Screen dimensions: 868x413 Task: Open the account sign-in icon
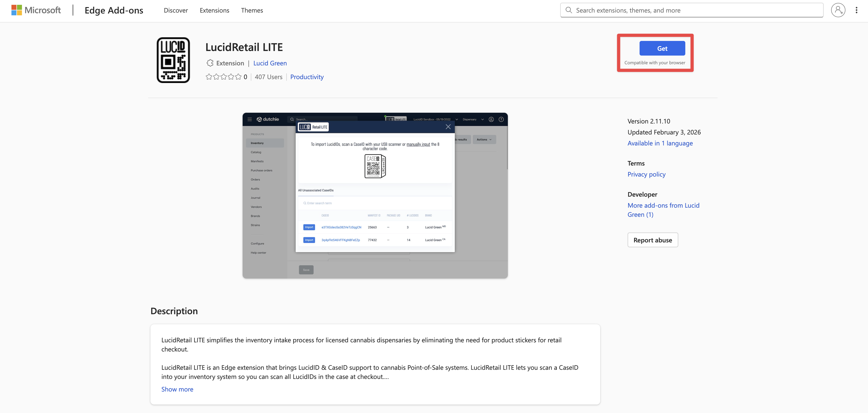838,10
